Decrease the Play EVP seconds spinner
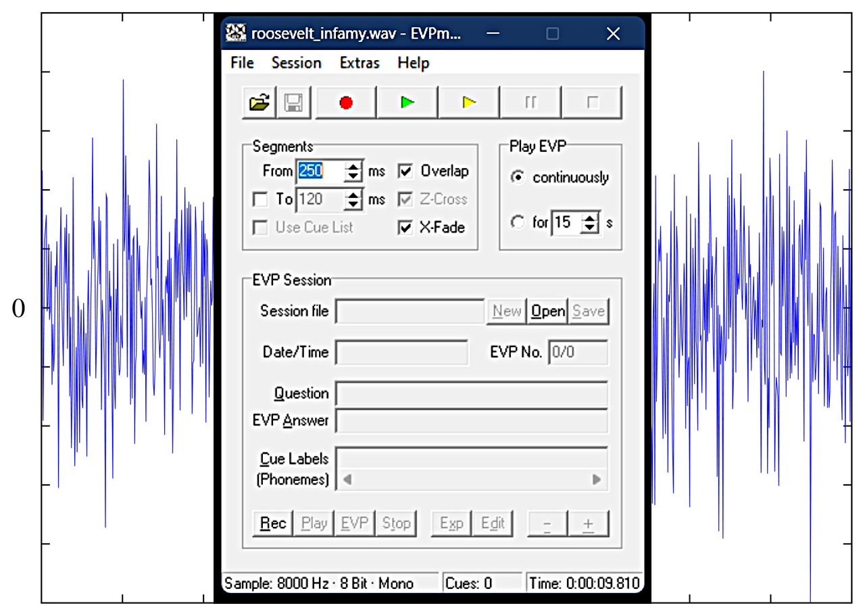Screen dimensions: 865x616 tap(591, 226)
